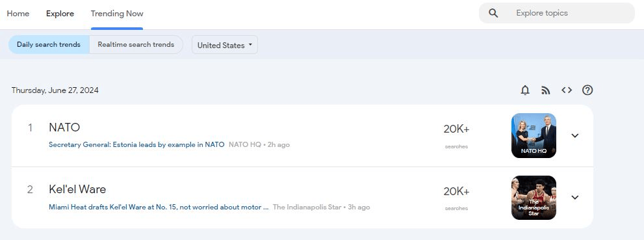Screen dimensions: 644x240
Task: Select the Trending Now tab
Action: 117,14
